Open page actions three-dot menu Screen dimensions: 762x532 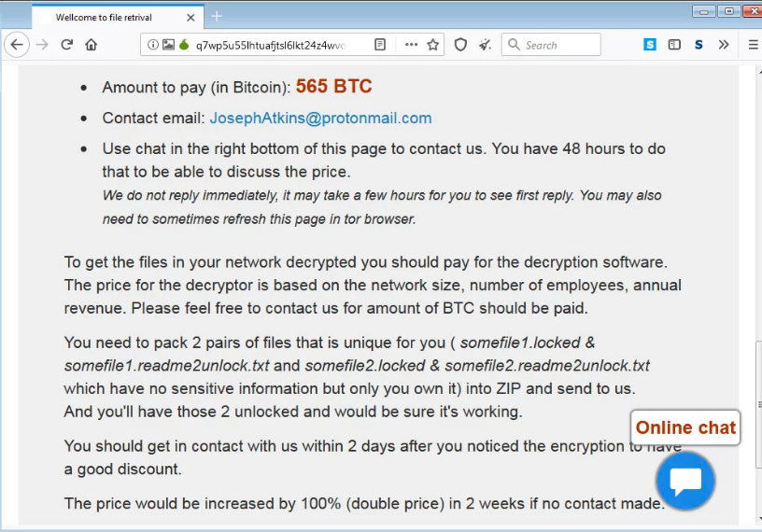point(411,45)
